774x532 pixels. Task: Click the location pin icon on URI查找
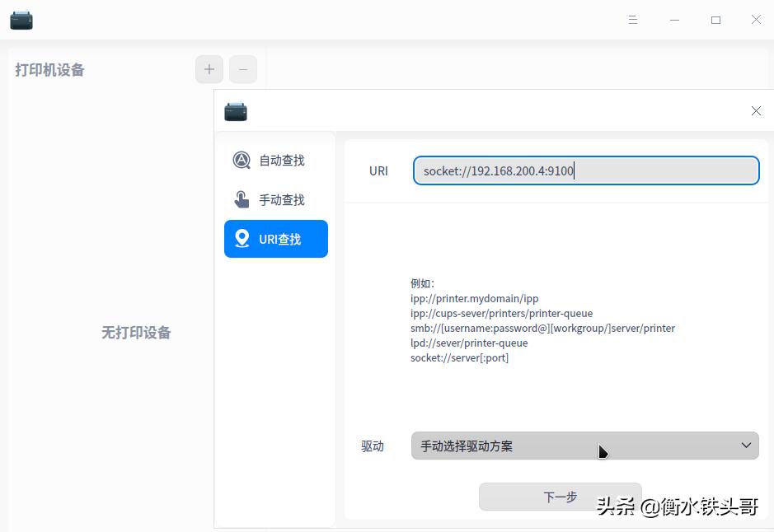pyautogui.click(x=242, y=238)
